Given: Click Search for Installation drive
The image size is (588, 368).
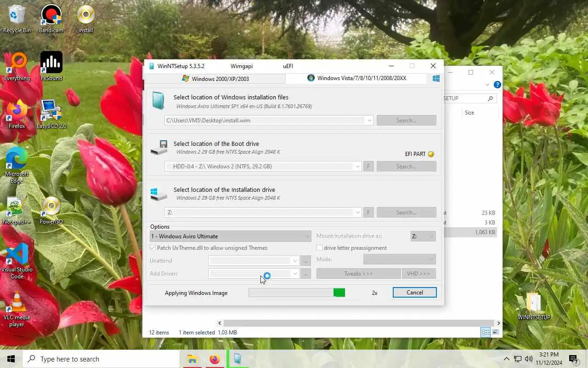Looking at the screenshot, I should pyautogui.click(x=407, y=213).
